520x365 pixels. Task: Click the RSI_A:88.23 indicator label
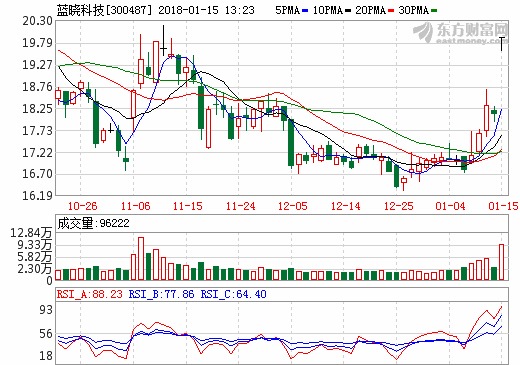[90, 294]
